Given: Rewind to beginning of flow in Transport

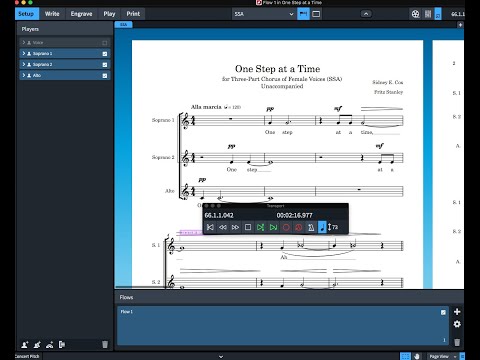Looking at the screenshot, I should point(210,227).
